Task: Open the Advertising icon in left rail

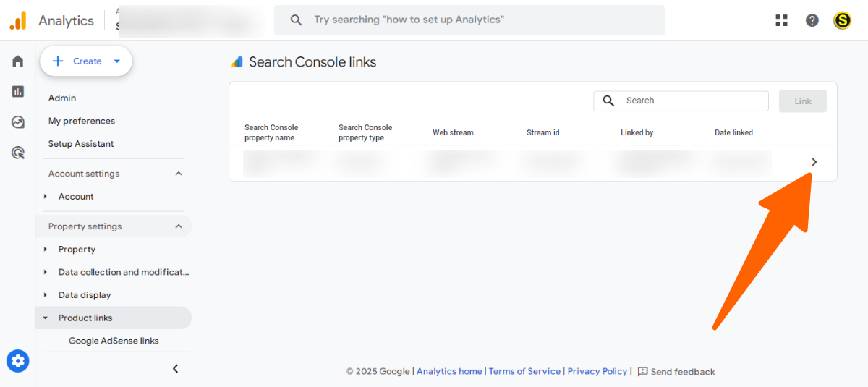Action: click(18, 153)
